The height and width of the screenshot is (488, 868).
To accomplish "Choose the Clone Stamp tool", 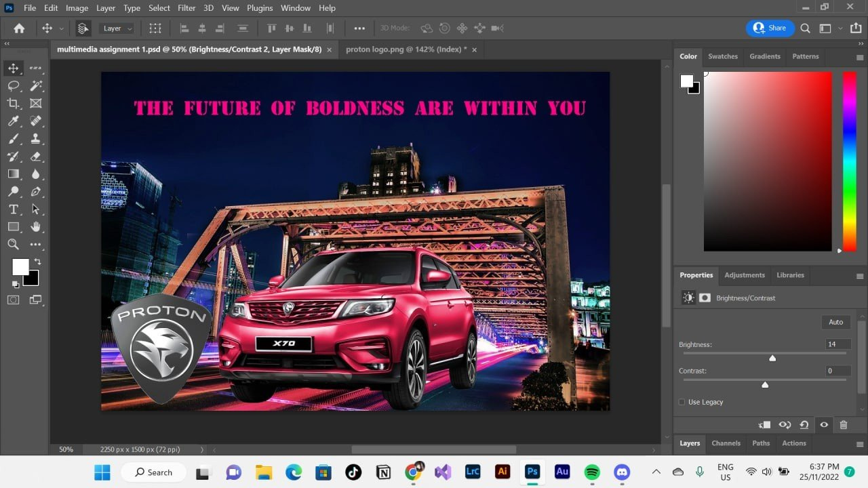I will point(36,138).
